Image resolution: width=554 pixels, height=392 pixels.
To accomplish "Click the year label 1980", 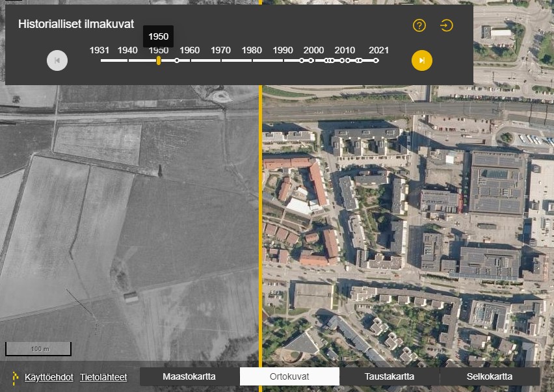I will (252, 50).
